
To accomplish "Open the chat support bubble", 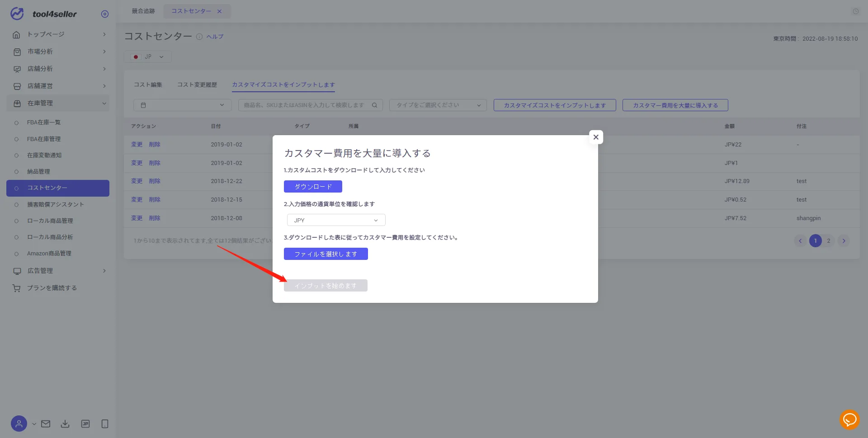I will click(849, 420).
